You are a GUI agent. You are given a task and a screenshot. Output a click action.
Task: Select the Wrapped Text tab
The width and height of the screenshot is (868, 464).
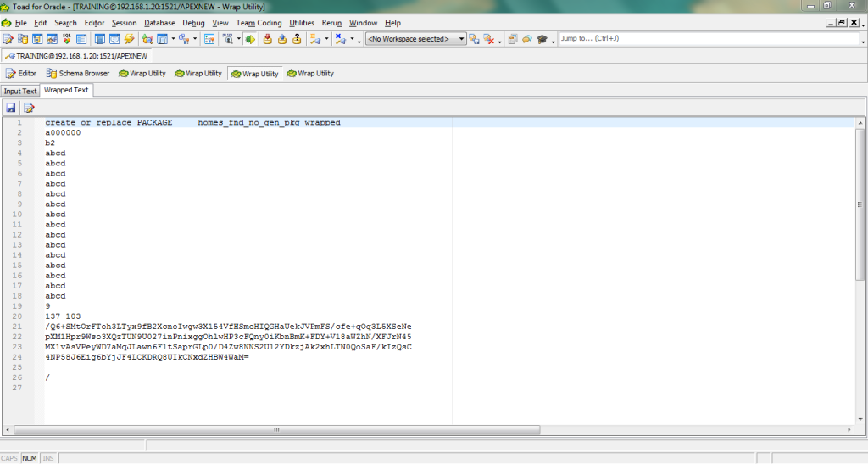[x=66, y=90]
